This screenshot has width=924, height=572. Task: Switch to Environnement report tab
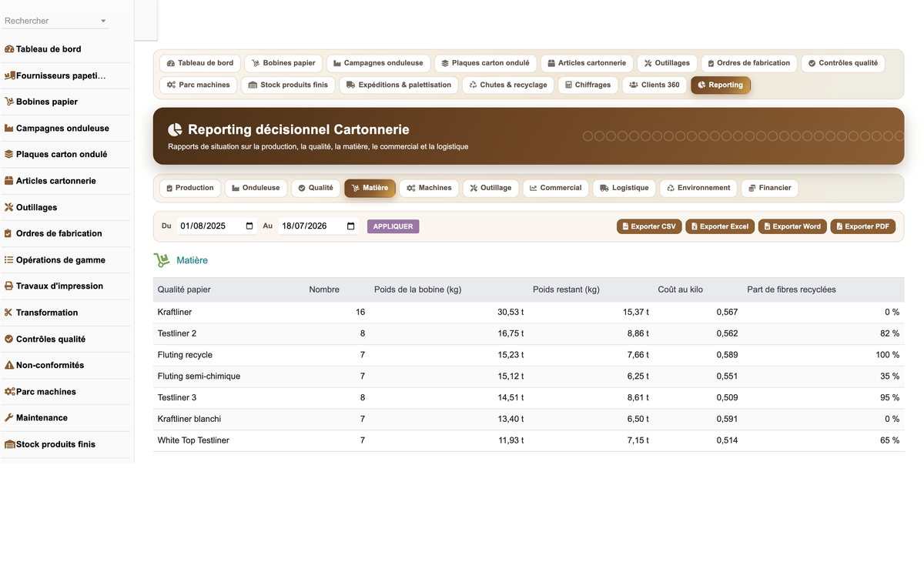pyautogui.click(x=698, y=188)
